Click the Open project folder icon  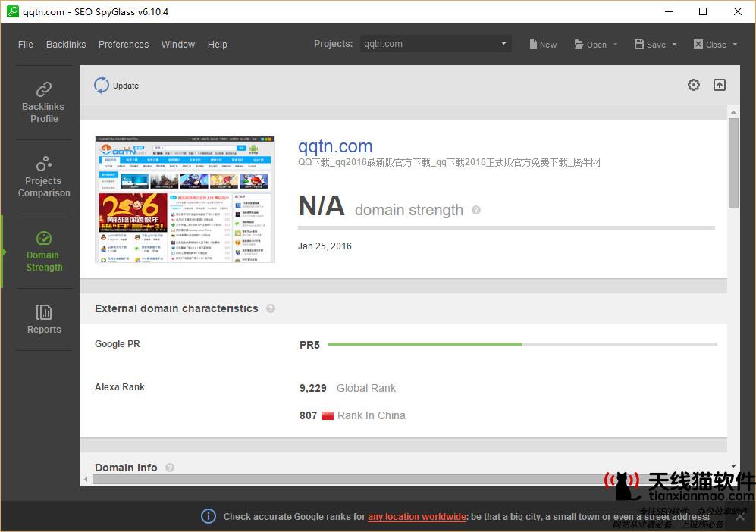pyautogui.click(x=579, y=44)
